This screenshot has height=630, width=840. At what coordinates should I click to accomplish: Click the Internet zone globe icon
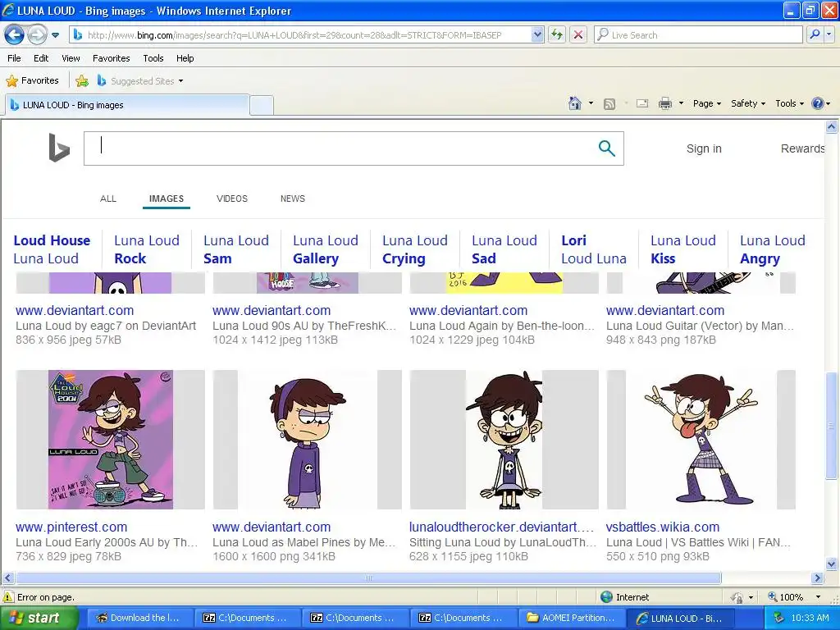pyautogui.click(x=606, y=597)
